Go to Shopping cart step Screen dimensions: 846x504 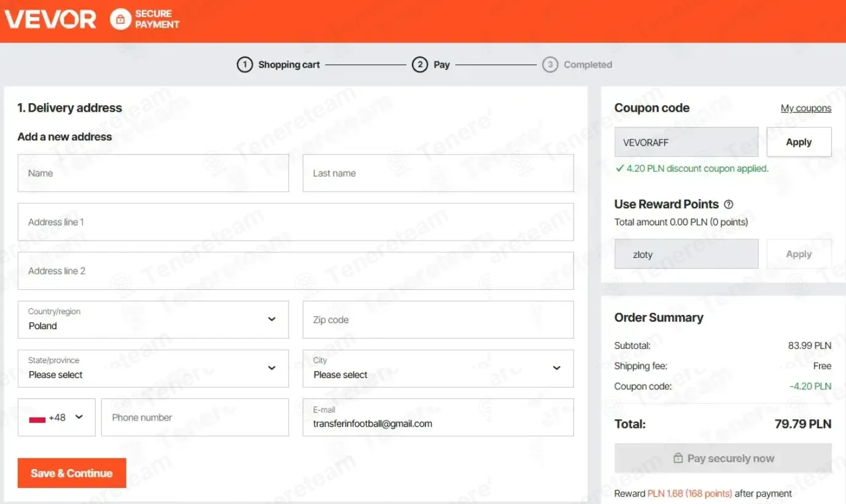click(289, 64)
